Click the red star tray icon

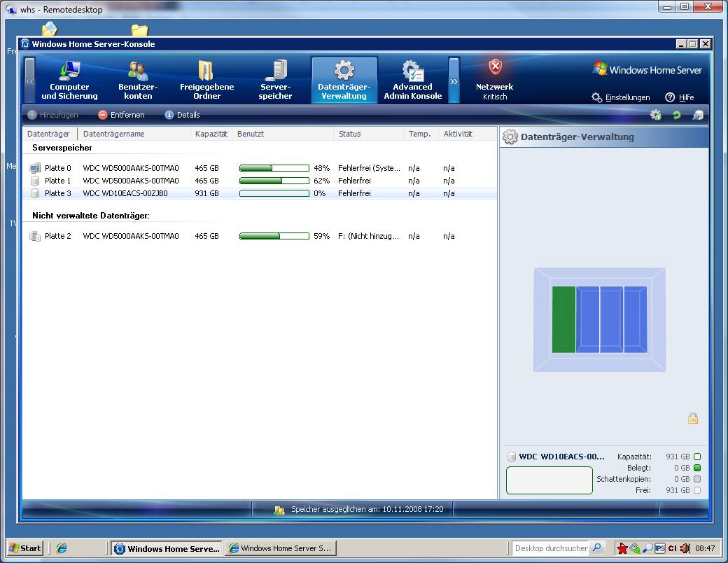(x=622, y=548)
